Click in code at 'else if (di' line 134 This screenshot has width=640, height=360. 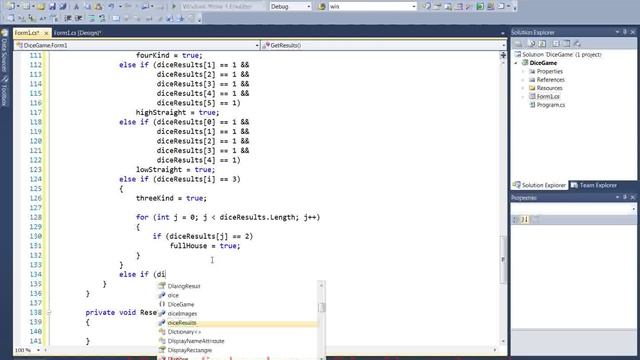point(142,274)
